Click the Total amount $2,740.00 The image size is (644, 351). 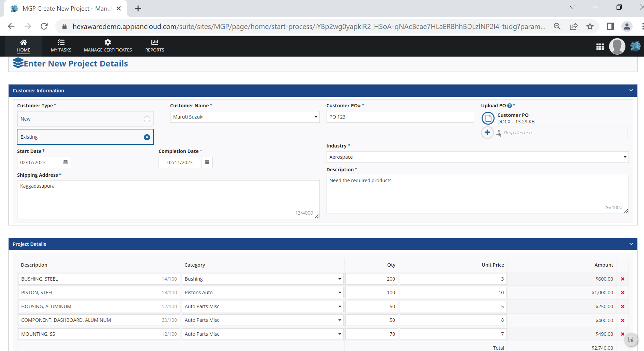pyautogui.click(x=602, y=348)
